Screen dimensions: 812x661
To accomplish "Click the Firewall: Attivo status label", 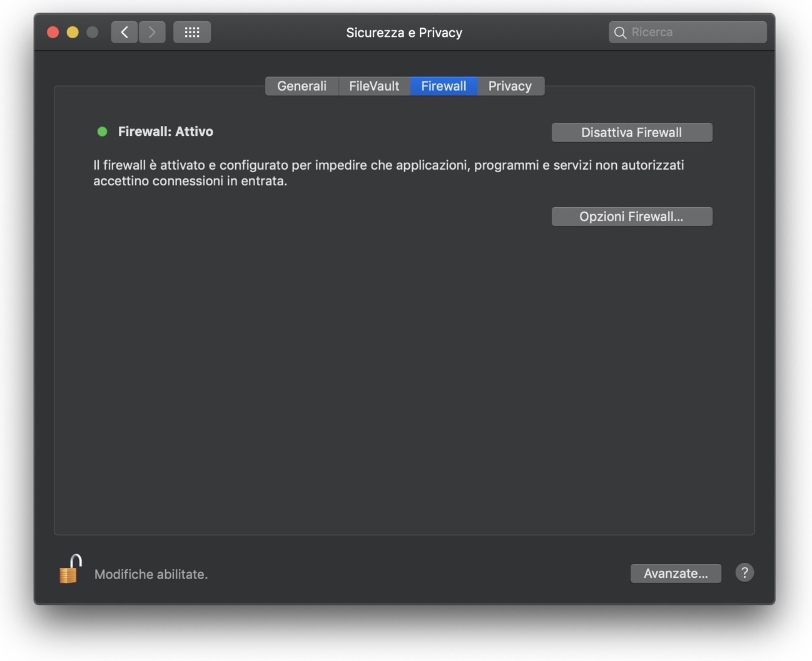I will click(x=165, y=131).
